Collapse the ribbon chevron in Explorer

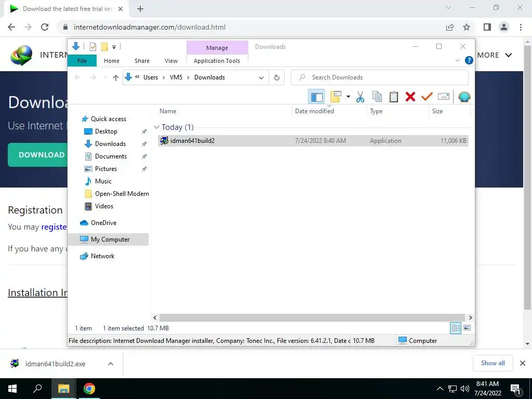[x=457, y=60]
